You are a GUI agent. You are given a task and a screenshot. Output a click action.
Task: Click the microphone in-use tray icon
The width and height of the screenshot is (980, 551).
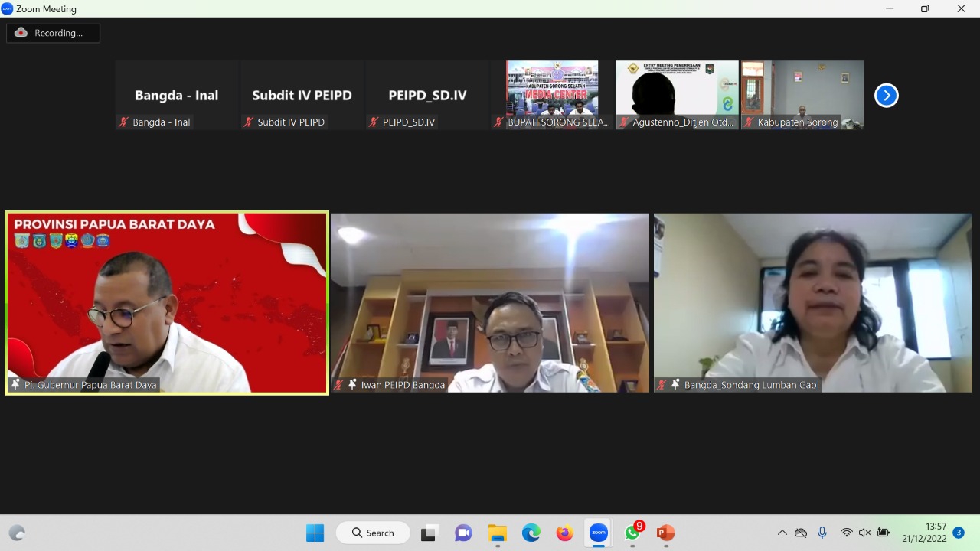822,533
